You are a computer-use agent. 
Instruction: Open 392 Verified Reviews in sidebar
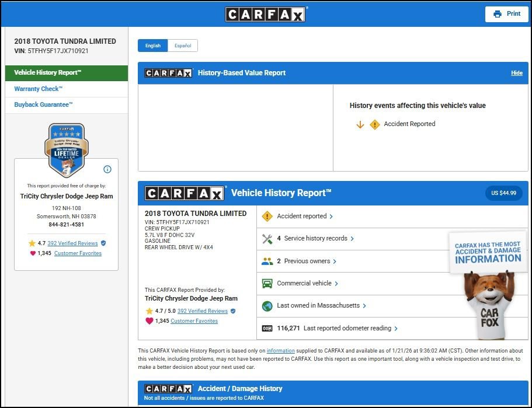72,243
